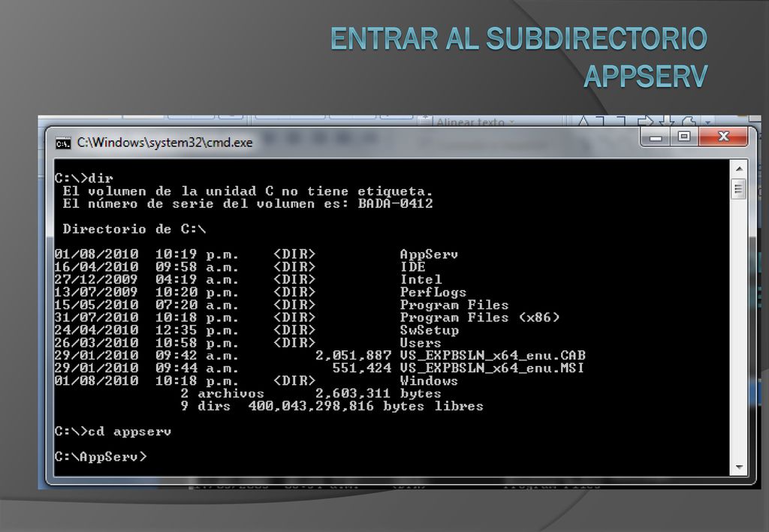Viewport: 769px width, 532px height.
Task: Click the date 01/08/2010 on the AppServ row
Action: [97, 254]
